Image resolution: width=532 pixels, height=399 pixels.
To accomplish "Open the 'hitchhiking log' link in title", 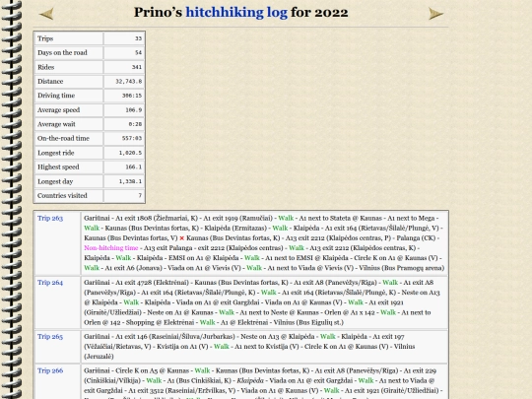I will pyautogui.click(x=236, y=13).
